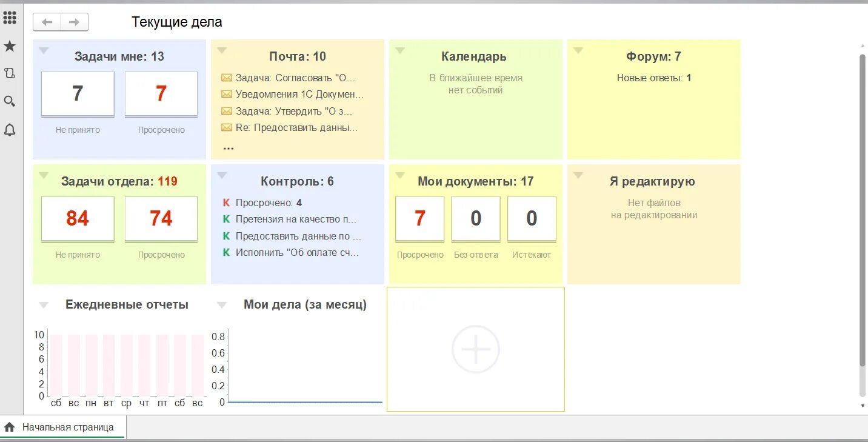Open the Favorites star icon
868x442 pixels.
pos(10,46)
